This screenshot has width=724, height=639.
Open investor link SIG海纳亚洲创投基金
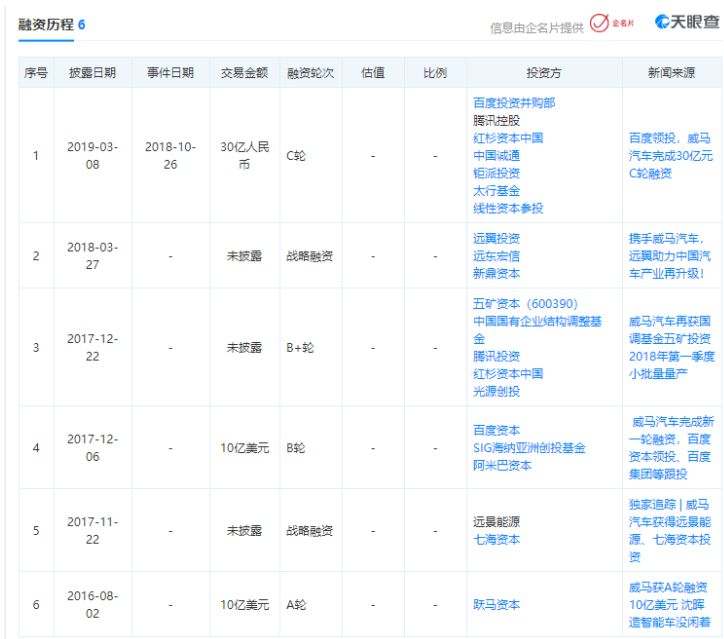pos(529,448)
